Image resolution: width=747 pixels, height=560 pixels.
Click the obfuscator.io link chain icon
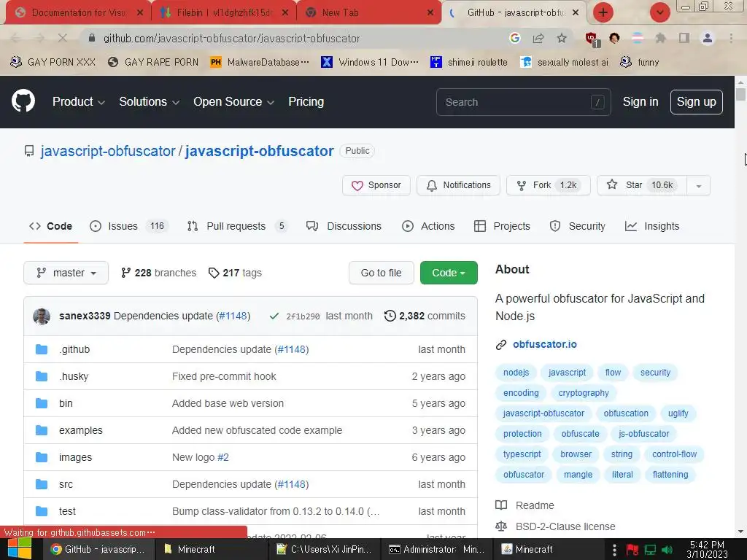[x=500, y=345]
